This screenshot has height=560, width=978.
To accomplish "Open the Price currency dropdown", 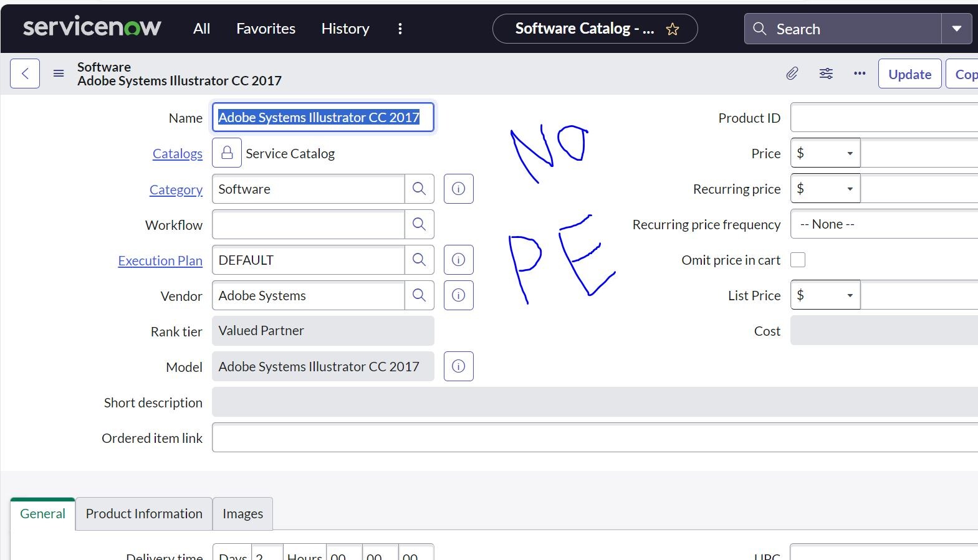I will pyautogui.click(x=825, y=153).
